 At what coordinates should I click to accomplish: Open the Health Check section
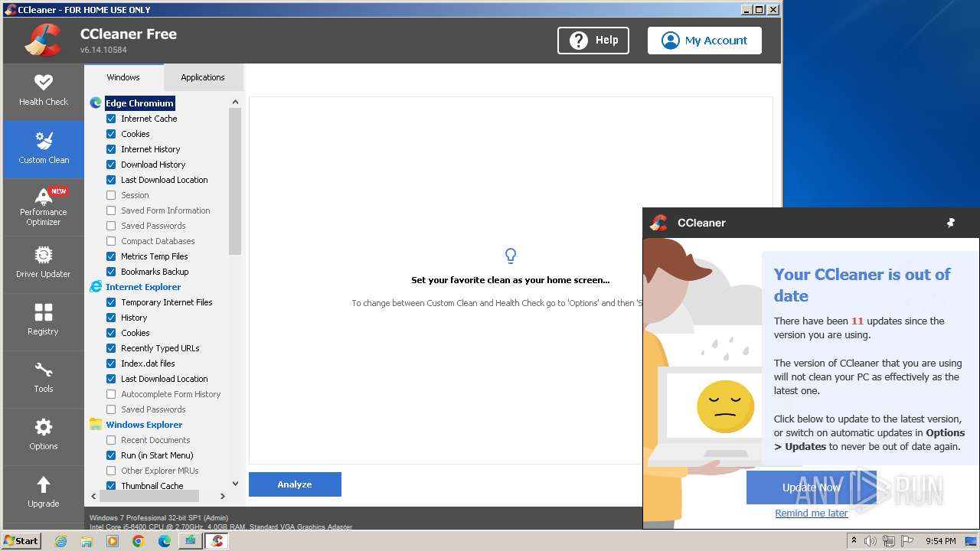click(x=44, y=92)
